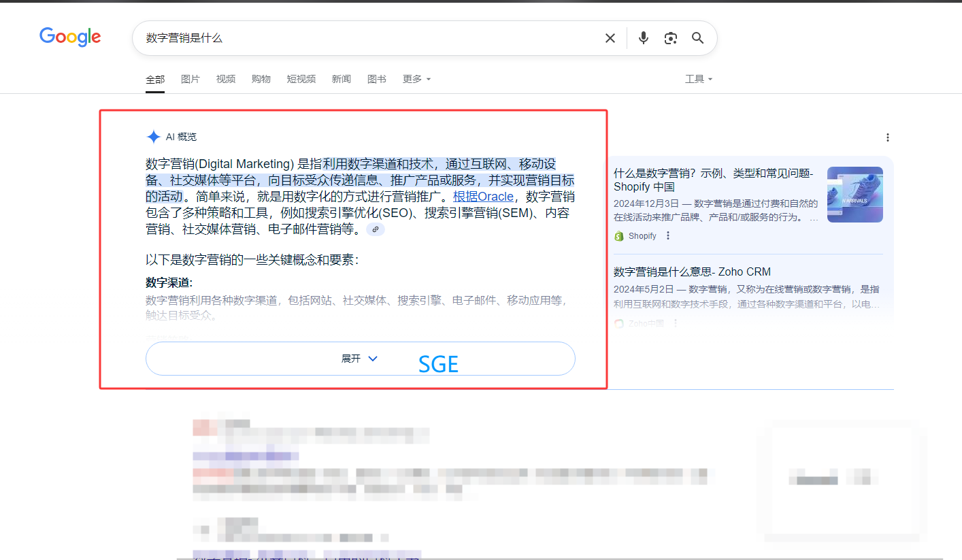Click the Shopify favicon icon

click(x=619, y=236)
